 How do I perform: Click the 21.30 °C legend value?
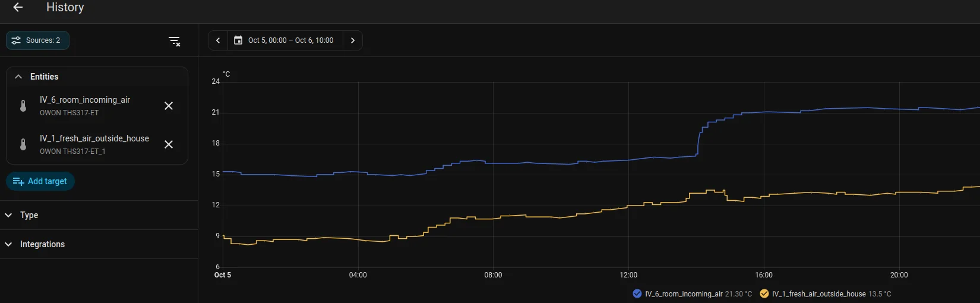tap(738, 294)
